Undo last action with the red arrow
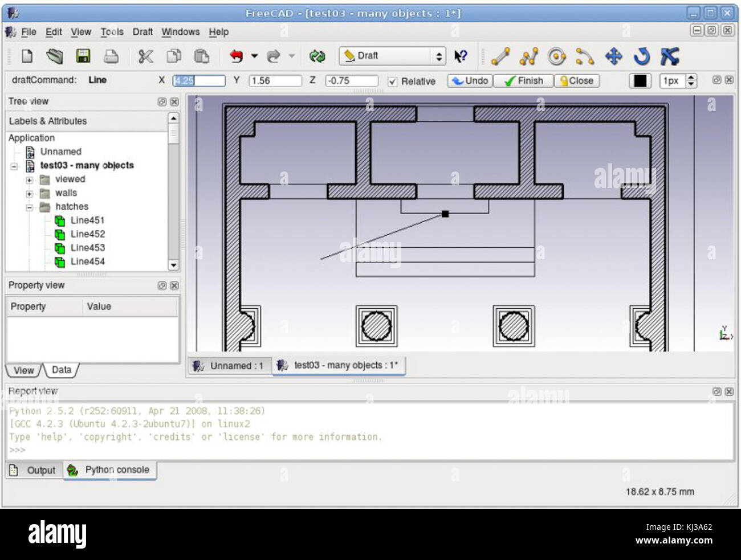This screenshot has height=560, width=741. pyautogui.click(x=236, y=56)
